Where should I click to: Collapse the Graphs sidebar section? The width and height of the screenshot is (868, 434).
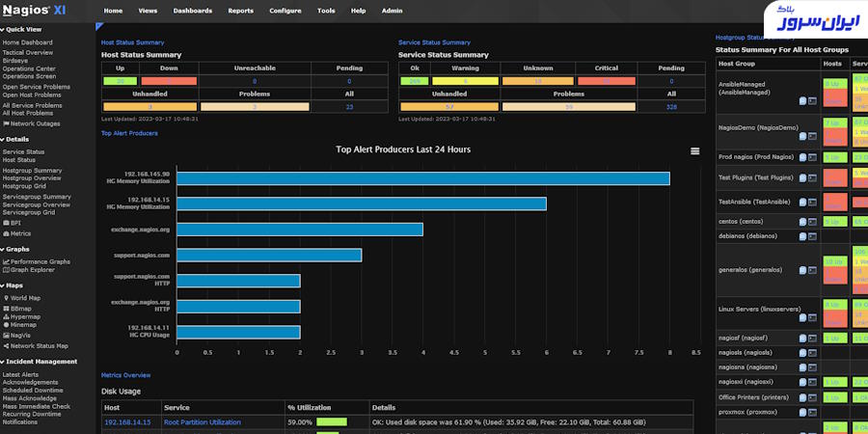16,249
